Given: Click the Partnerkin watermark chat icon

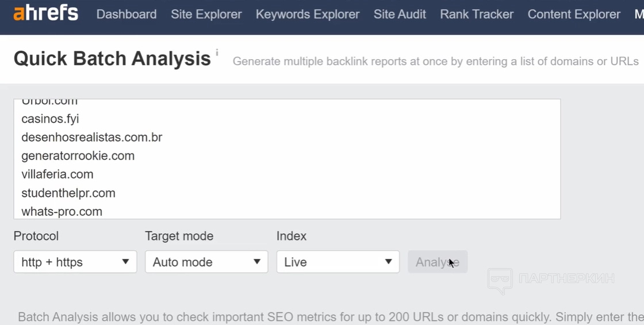Looking at the screenshot, I should [500, 281].
